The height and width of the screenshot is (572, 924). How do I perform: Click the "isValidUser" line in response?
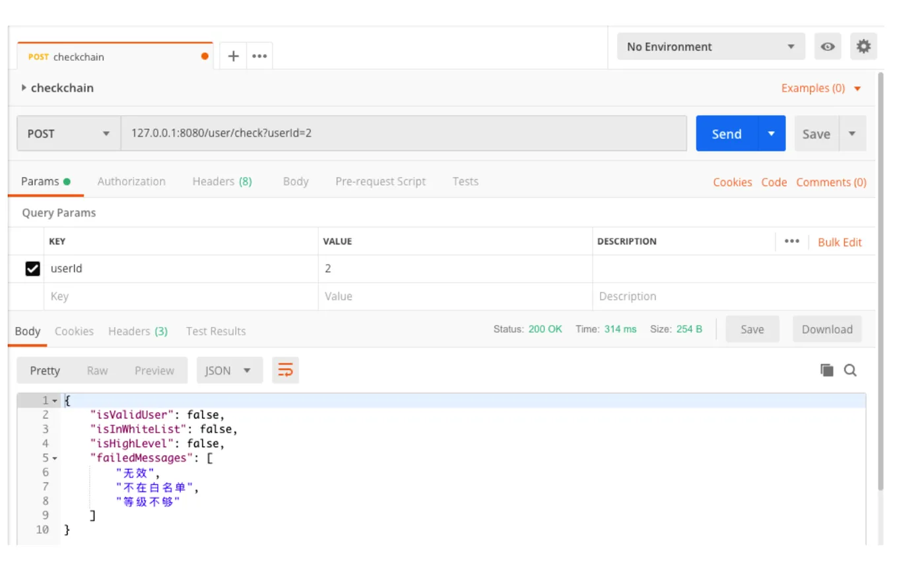point(157,415)
